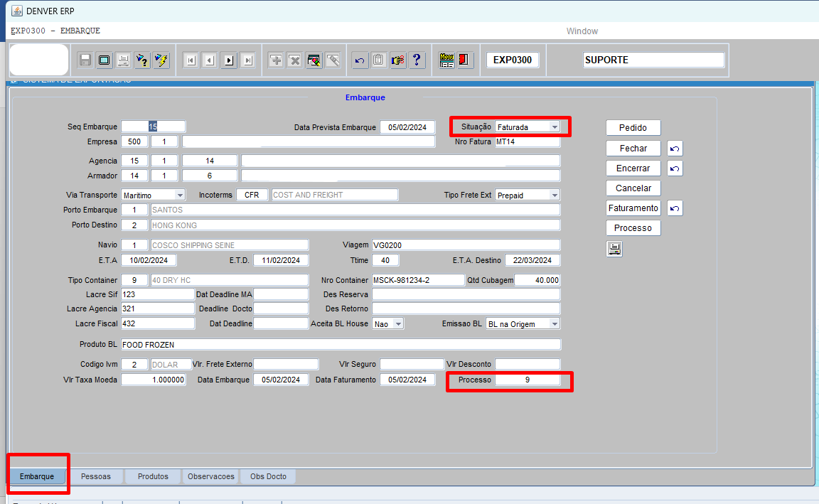
Task: Open the Situação dropdown
Action: [555, 127]
